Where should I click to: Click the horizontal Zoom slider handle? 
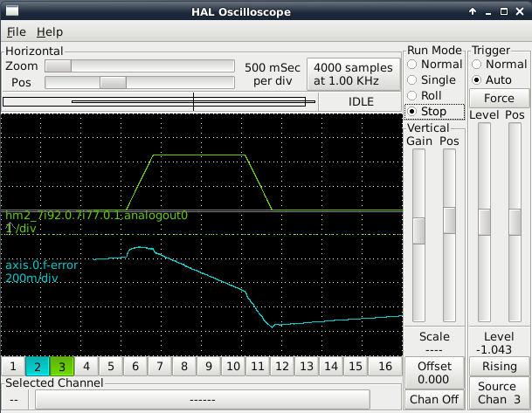pos(59,66)
